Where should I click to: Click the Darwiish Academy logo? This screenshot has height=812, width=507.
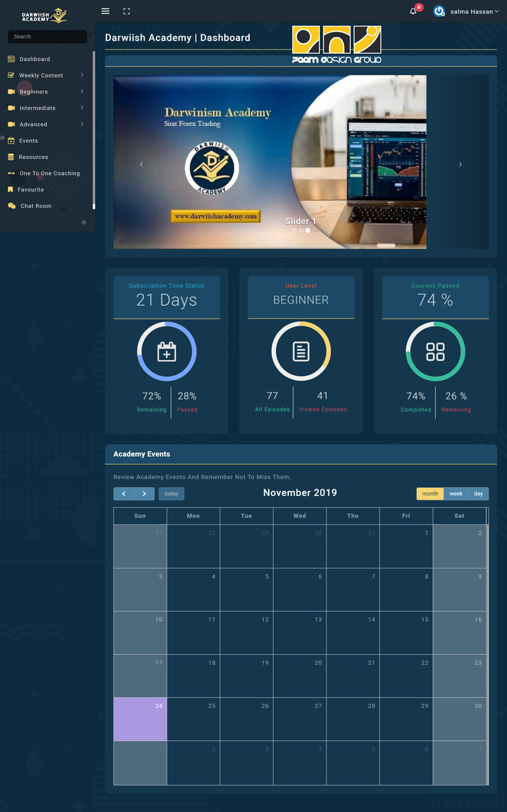click(44, 15)
